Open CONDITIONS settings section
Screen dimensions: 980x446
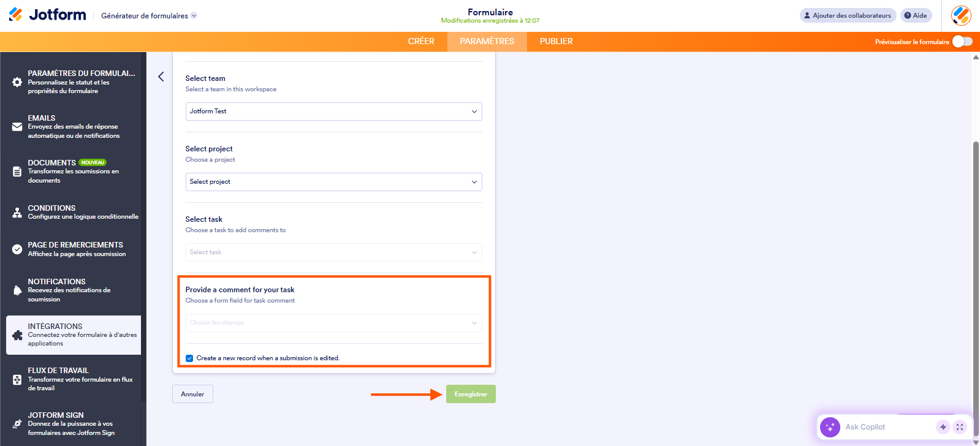74,213
